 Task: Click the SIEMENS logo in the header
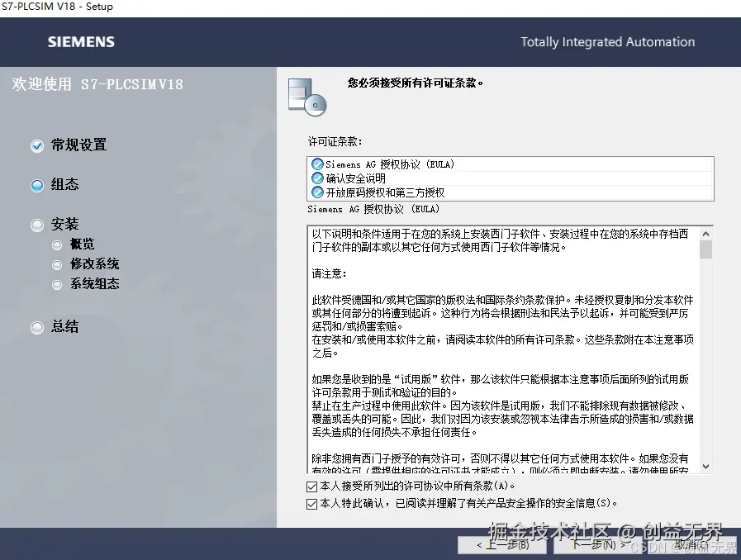tap(81, 42)
